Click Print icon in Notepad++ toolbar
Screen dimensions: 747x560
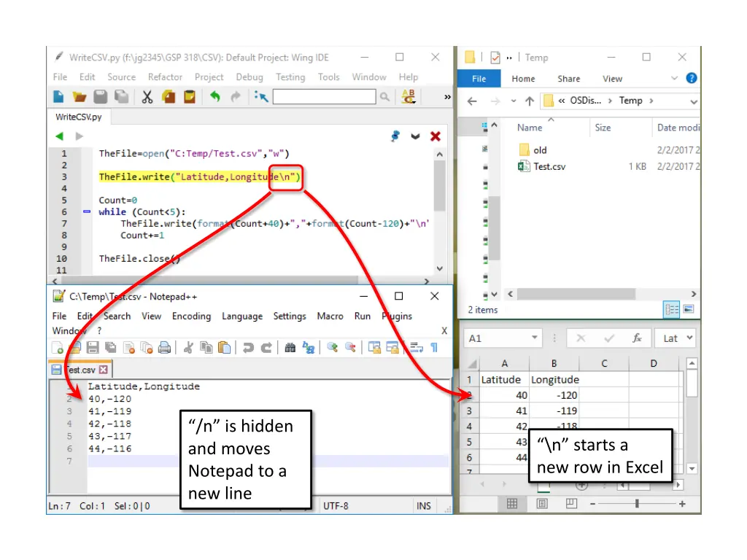click(x=164, y=348)
